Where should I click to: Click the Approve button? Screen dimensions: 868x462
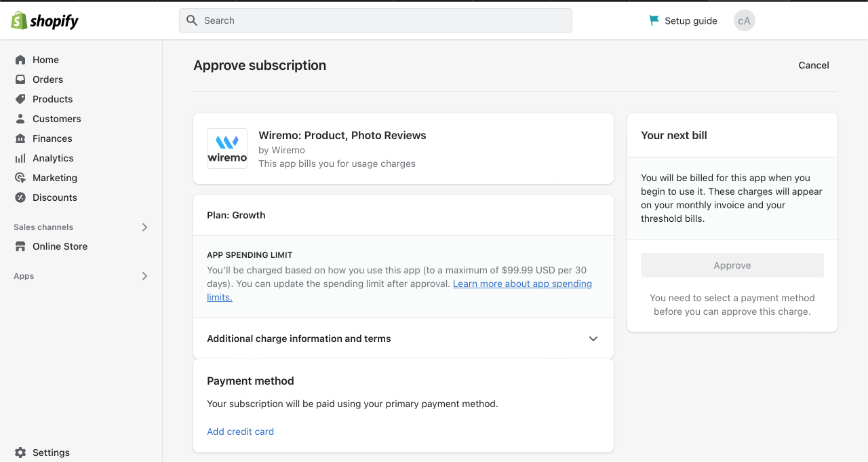[732, 265]
